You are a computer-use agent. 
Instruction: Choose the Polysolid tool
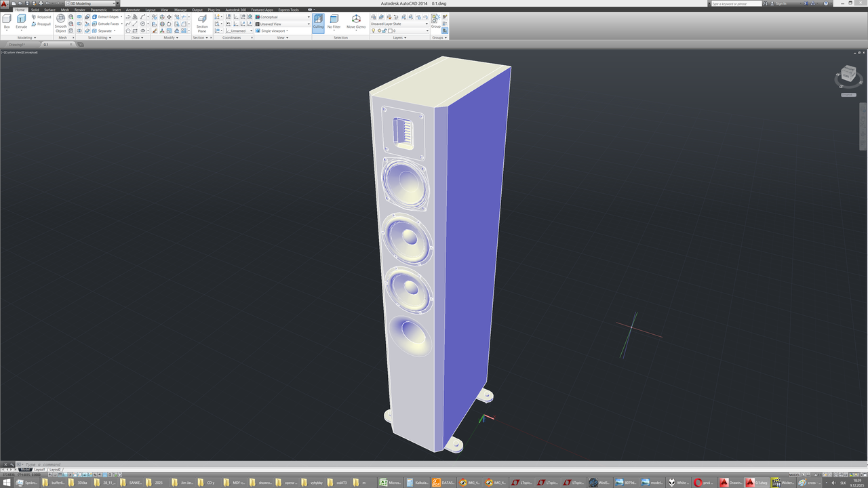41,17
